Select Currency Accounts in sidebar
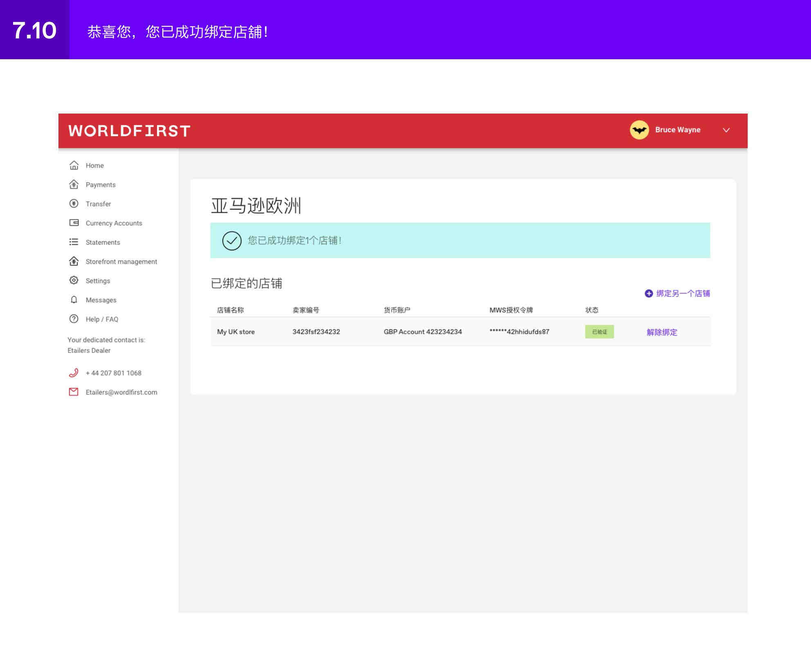 click(114, 223)
